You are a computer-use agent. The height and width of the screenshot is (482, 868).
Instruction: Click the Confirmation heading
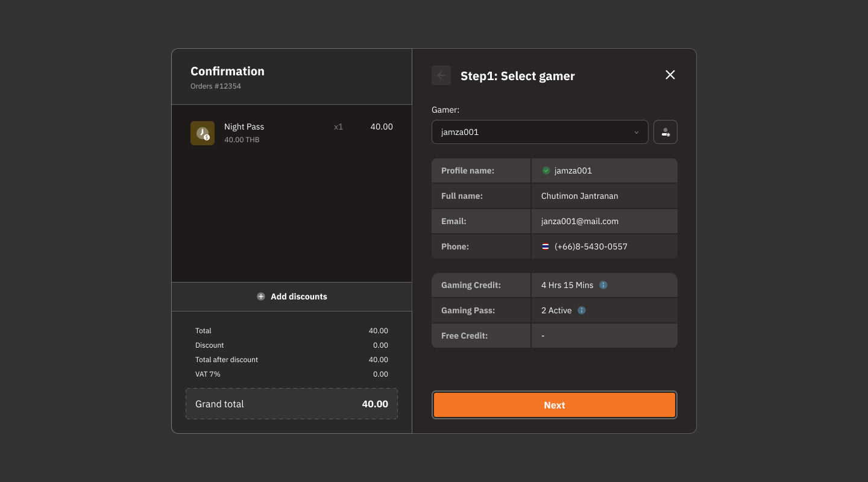point(227,71)
